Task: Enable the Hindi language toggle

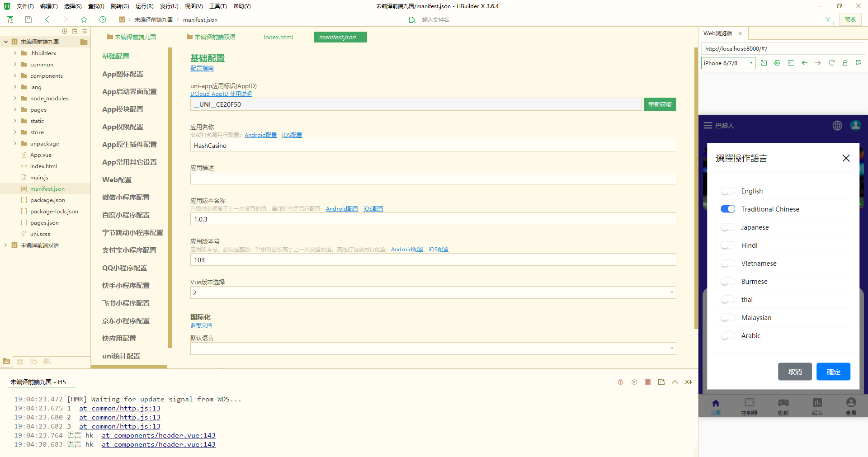Action: coord(728,245)
